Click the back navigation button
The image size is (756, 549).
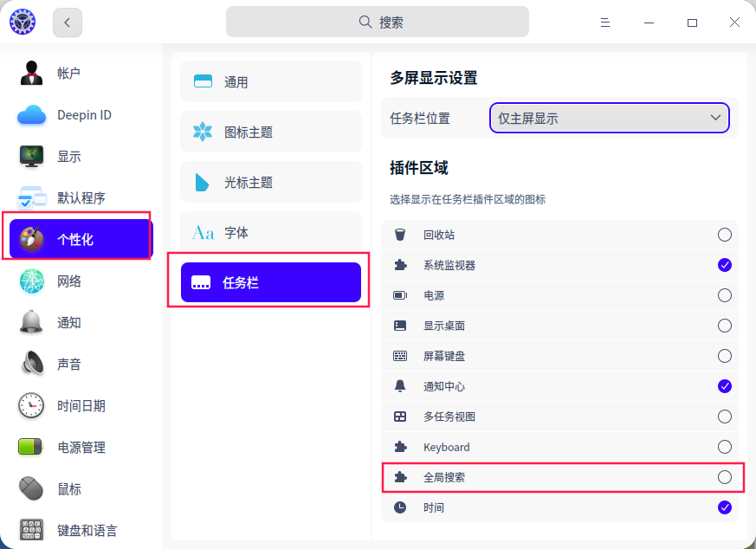click(68, 23)
